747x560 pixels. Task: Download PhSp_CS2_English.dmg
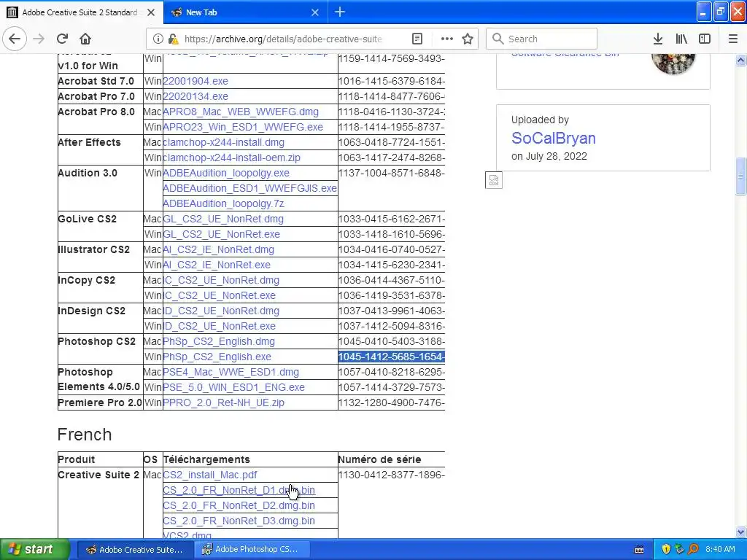point(219,341)
